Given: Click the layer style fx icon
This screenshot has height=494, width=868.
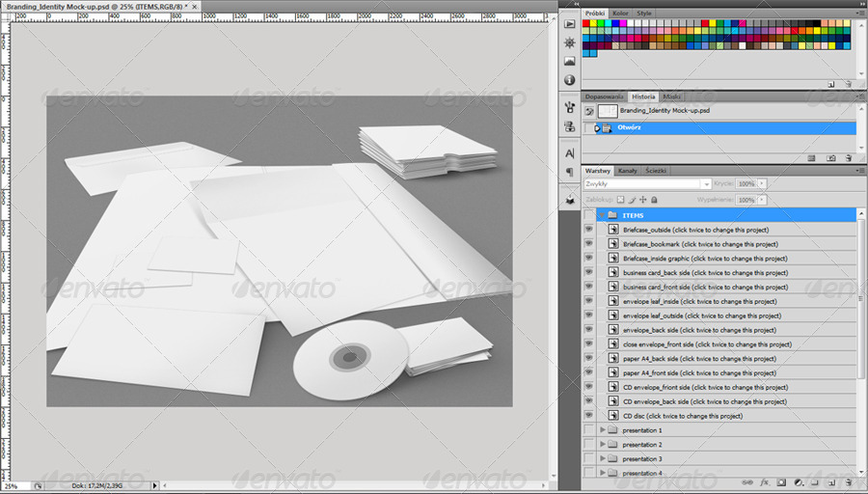Looking at the screenshot, I should pyautogui.click(x=764, y=481).
